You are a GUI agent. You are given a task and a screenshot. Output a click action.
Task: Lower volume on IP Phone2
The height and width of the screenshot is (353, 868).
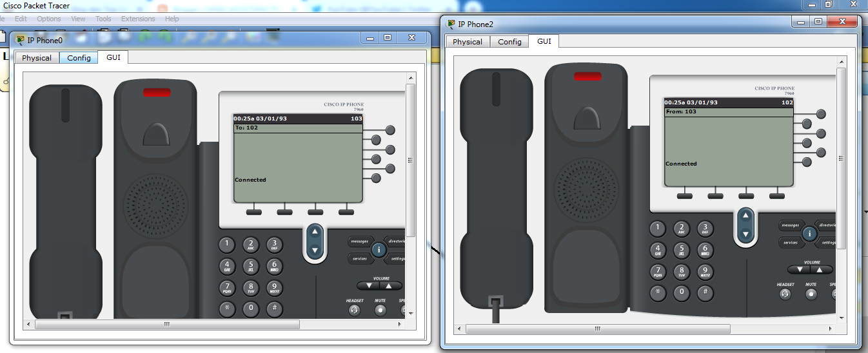[x=799, y=269]
